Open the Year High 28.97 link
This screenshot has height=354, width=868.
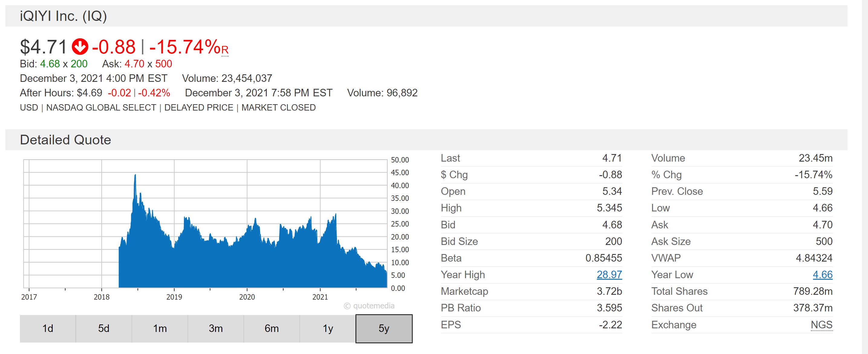coord(609,275)
